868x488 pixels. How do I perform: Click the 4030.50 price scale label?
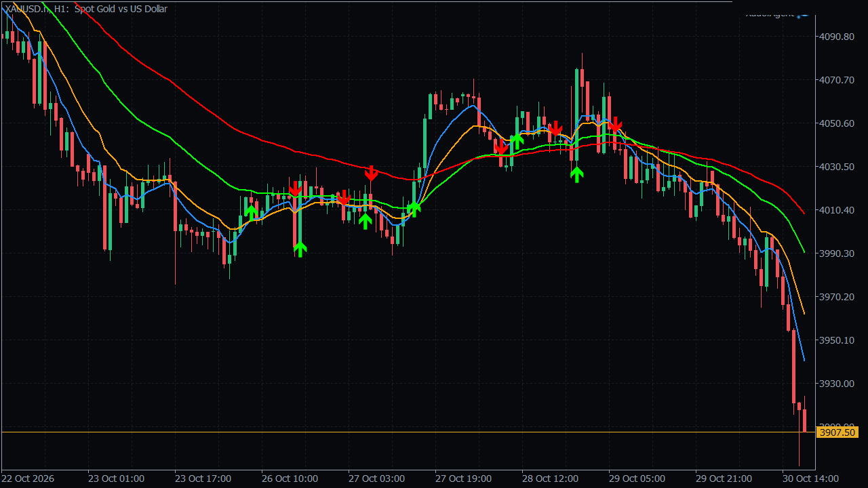[x=837, y=167]
